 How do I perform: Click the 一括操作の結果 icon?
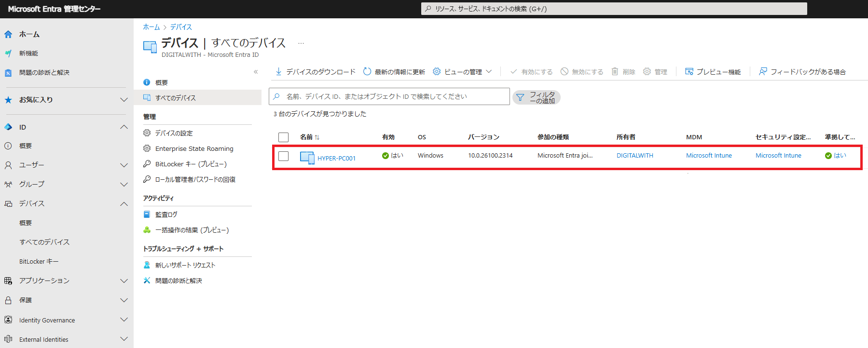click(147, 230)
